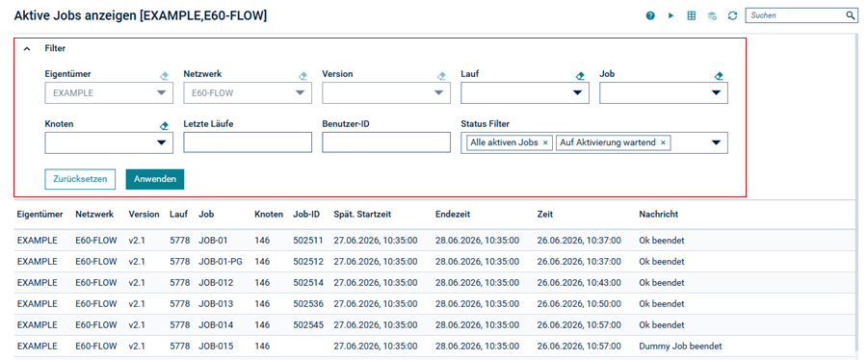Viewport: 868px width, 360px height.
Task: Click the Anwenden button
Action: pos(155,179)
